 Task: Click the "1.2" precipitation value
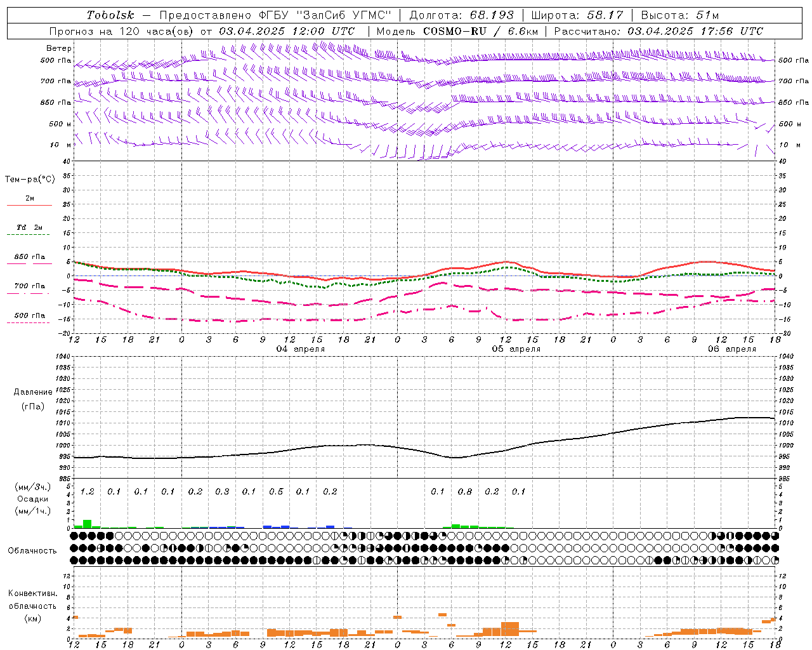(87, 492)
